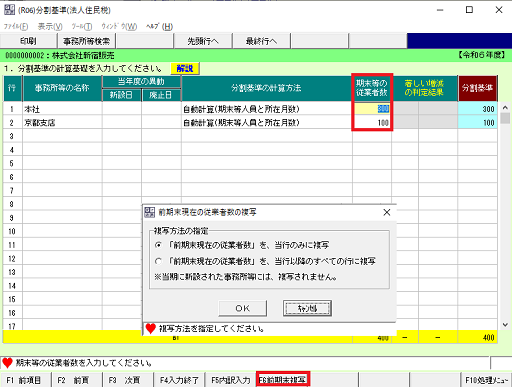
Task: Click the F6 前期末複写 function key
Action: click(x=283, y=379)
